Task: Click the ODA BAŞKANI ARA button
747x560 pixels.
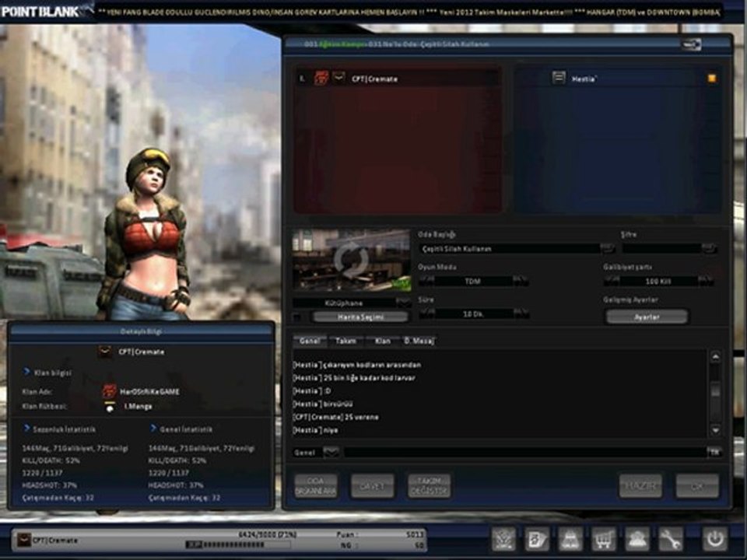Action: (316, 486)
